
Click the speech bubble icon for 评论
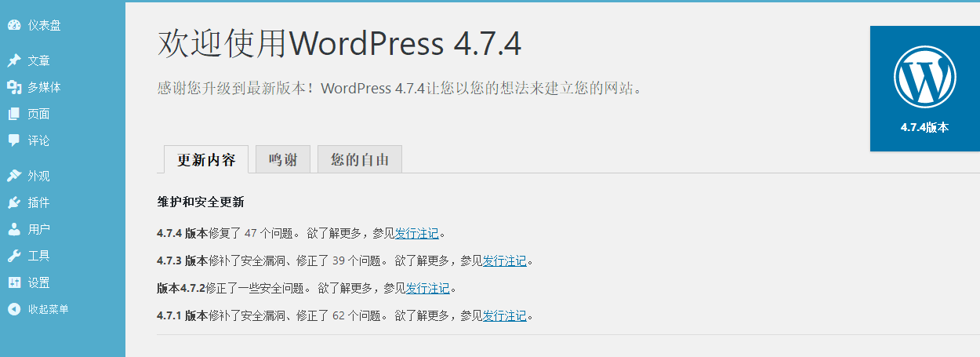(13, 140)
